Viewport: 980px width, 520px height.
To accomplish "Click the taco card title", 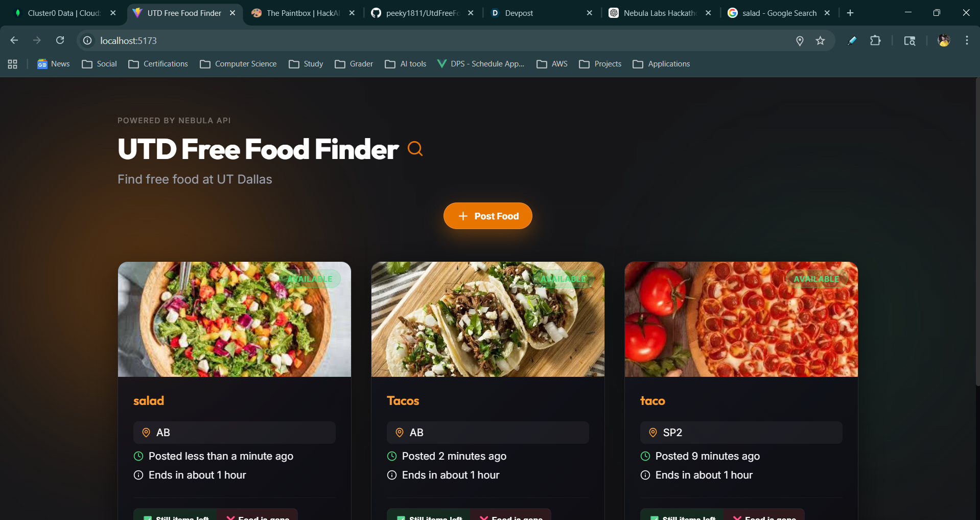I will pyautogui.click(x=652, y=401).
